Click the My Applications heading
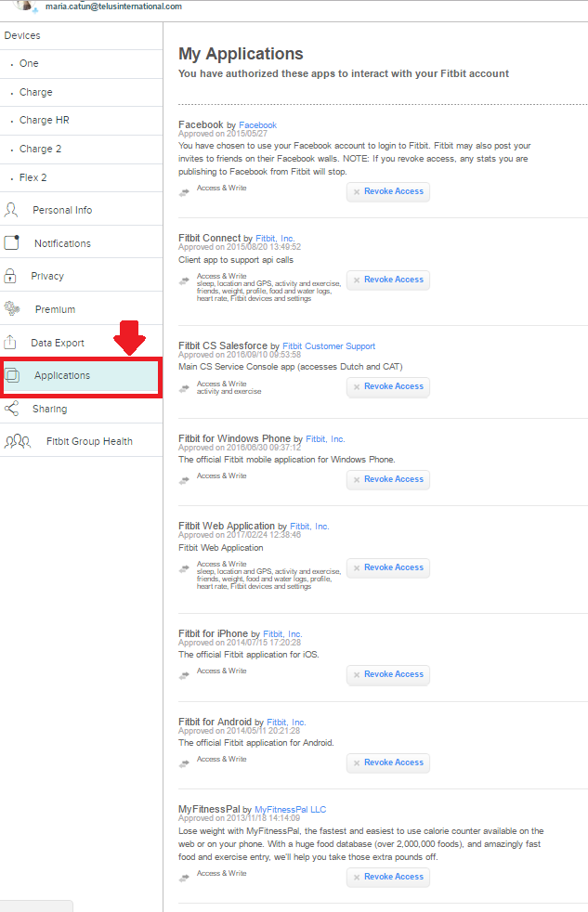 (241, 54)
